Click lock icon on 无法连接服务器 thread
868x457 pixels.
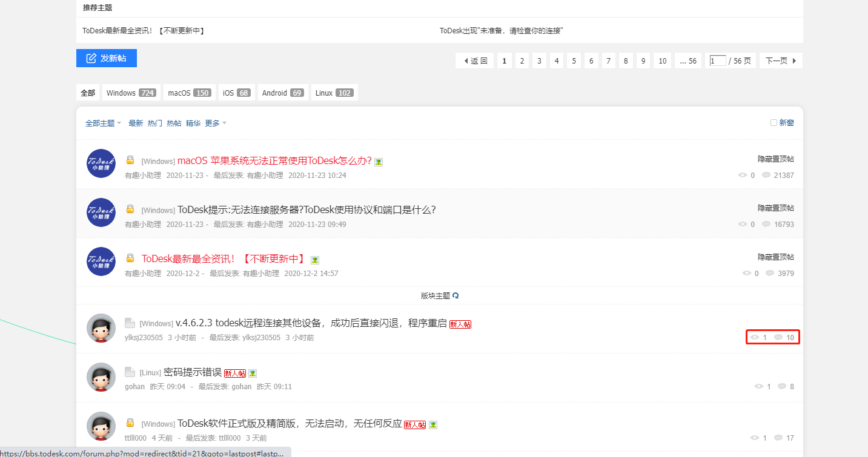(130, 209)
